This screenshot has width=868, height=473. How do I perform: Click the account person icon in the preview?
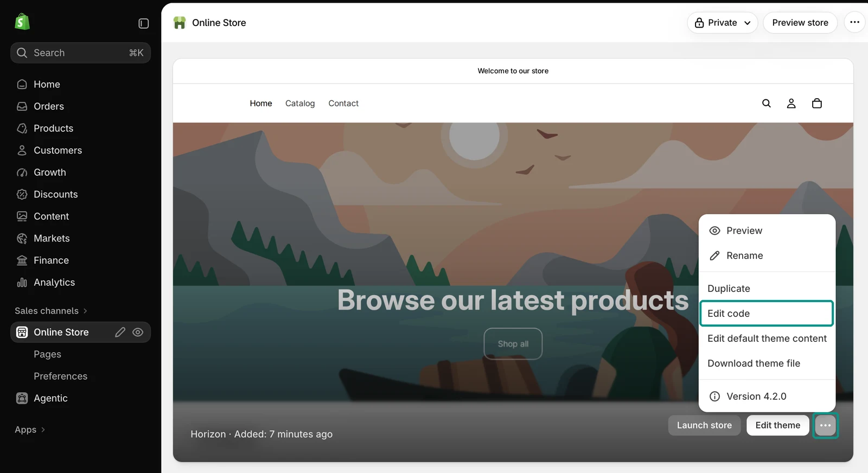pos(792,103)
